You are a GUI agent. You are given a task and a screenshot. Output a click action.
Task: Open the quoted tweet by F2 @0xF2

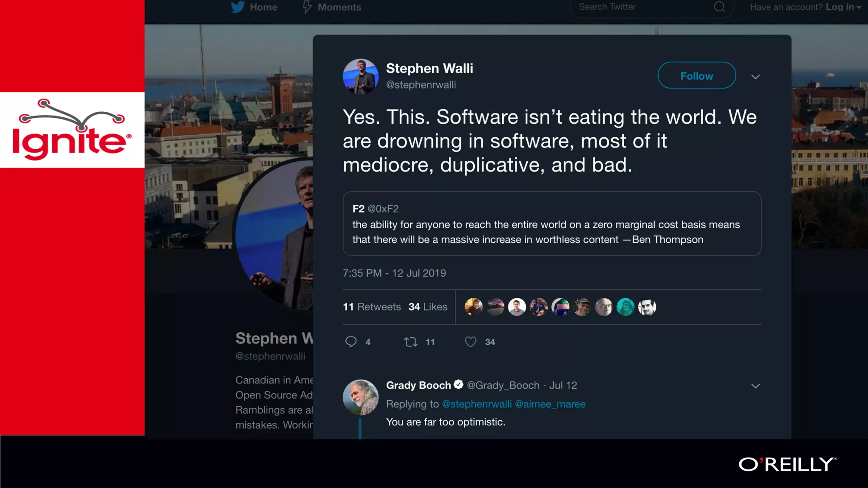[552, 224]
